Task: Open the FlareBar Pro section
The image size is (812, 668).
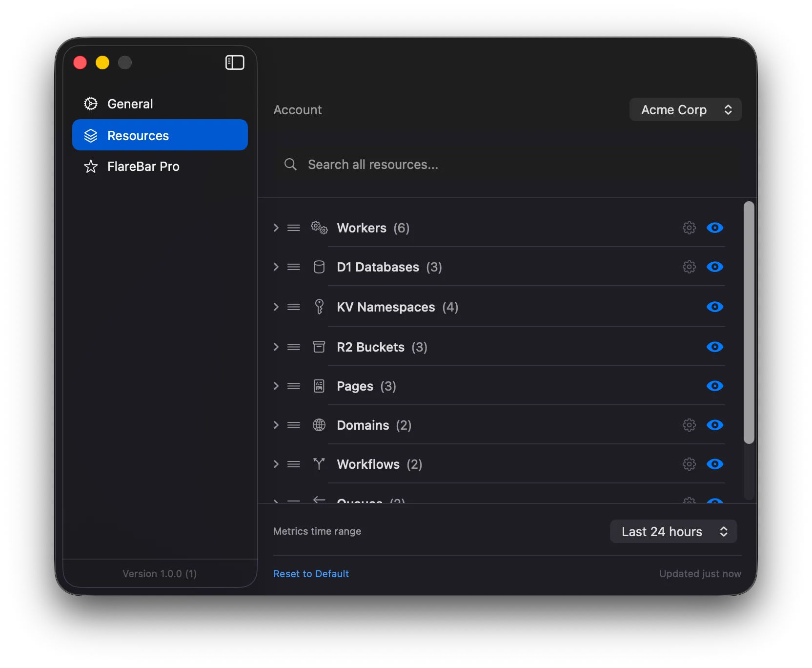Action: click(143, 166)
